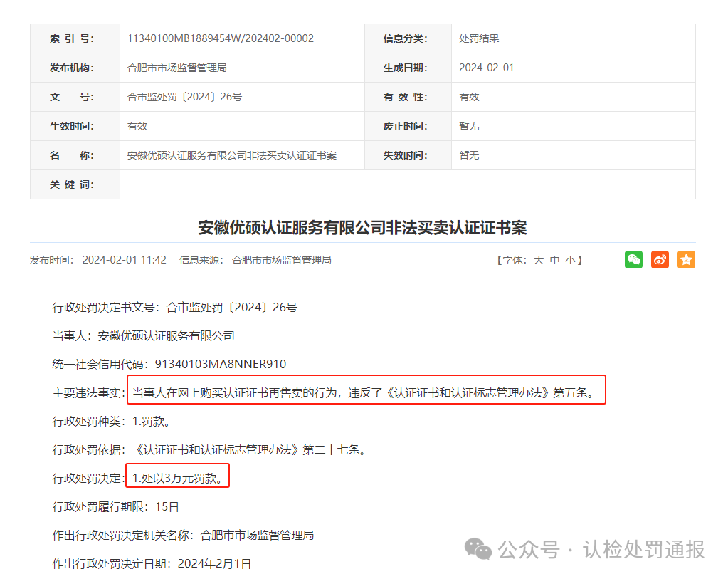The width and height of the screenshot is (728, 579).
Task: Click the 有效 validity status cell
Action: 468,96
